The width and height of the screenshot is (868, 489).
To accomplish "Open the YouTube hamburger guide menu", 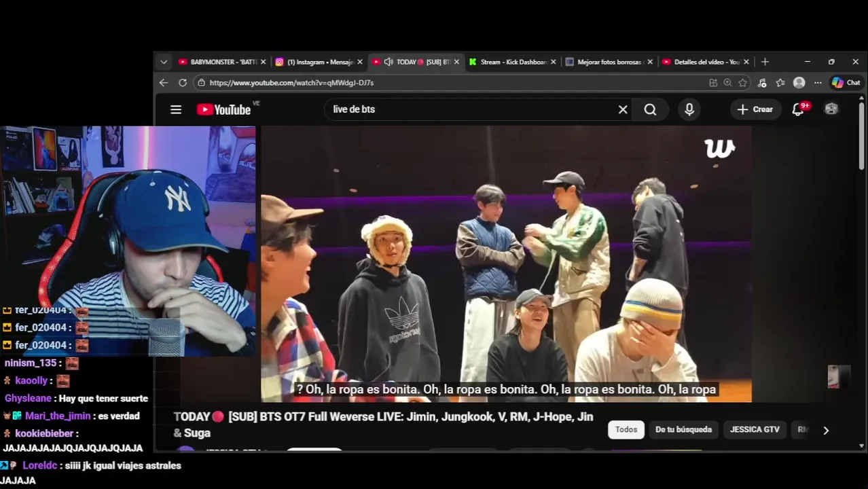I will [176, 109].
